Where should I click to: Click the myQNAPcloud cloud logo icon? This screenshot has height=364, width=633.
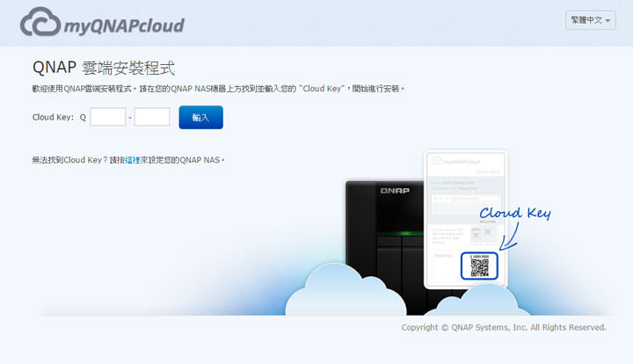coord(40,23)
